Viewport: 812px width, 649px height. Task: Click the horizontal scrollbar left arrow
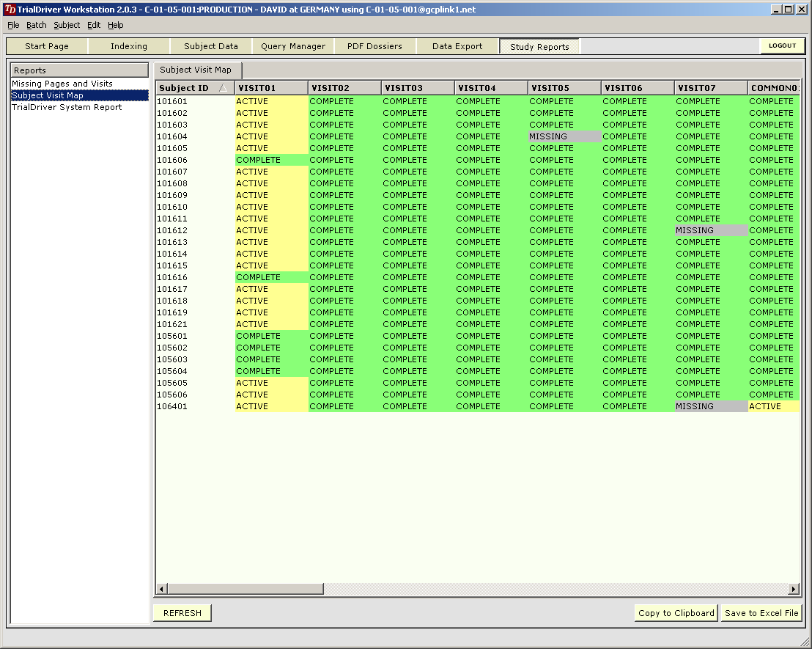click(x=162, y=589)
